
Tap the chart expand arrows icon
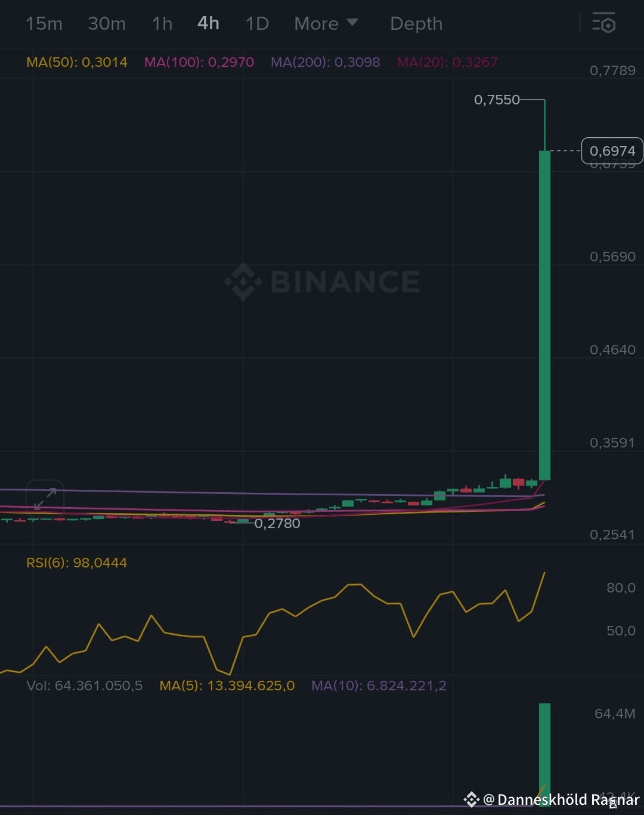(45, 499)
